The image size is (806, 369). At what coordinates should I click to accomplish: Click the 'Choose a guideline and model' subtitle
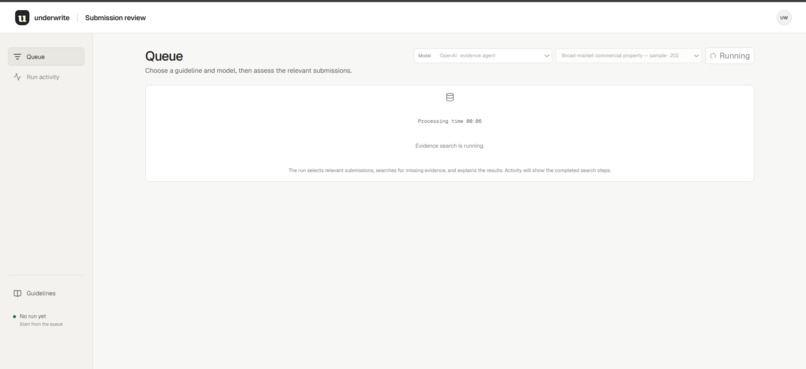[248, 71]
